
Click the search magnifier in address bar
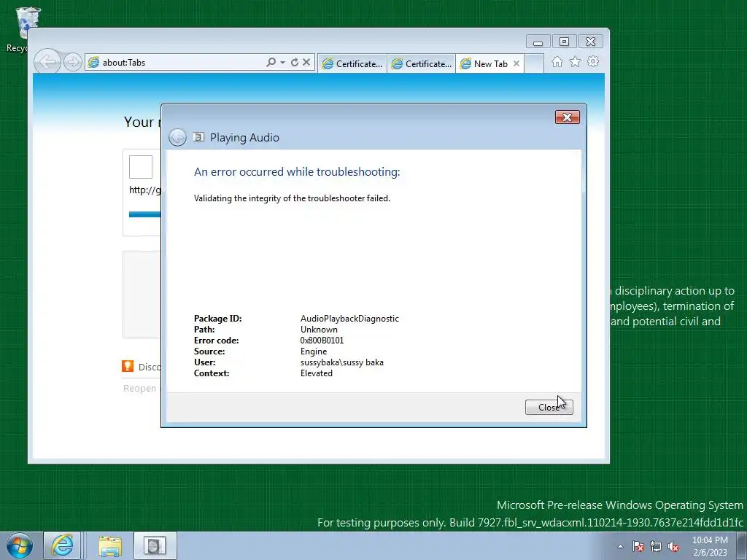click(x=271, y=62)
